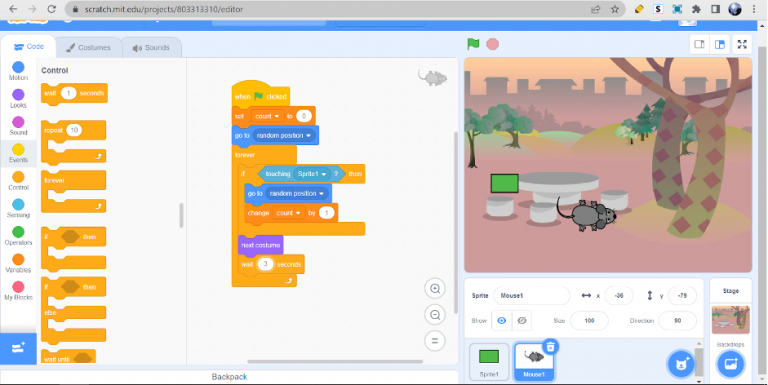Screen dimensions: 768x385
Task: Stop the project with red stop button
Action: pyautogui.click(x=492, y=44)
